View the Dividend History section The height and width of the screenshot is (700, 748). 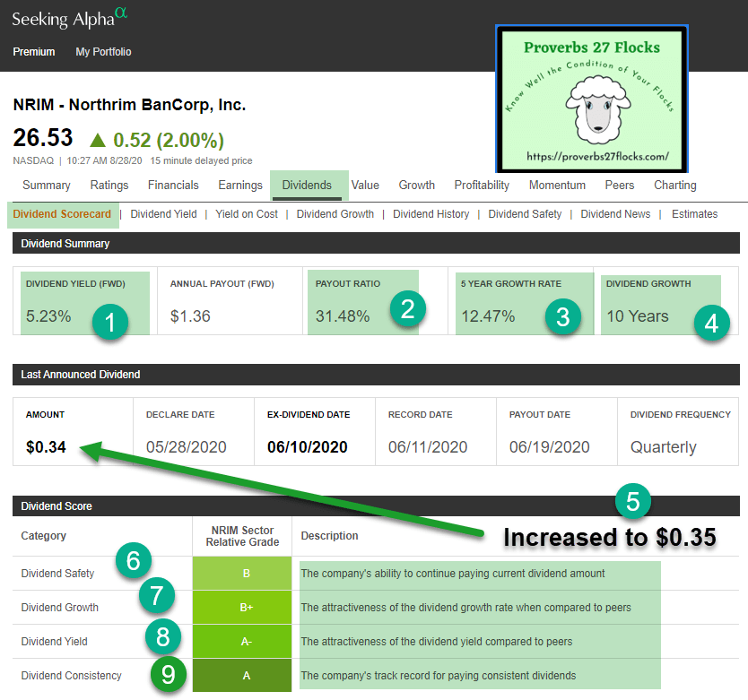click(431, 214)
